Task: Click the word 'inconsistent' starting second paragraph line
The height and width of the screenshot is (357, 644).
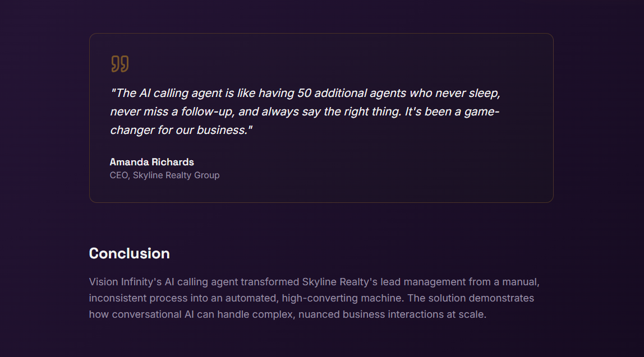Action: [118, 298]
